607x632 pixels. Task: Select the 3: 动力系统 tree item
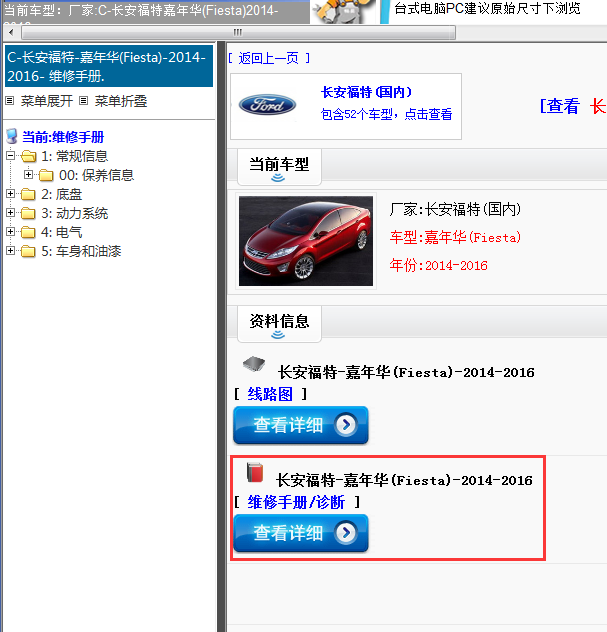[x=75, y=213]
